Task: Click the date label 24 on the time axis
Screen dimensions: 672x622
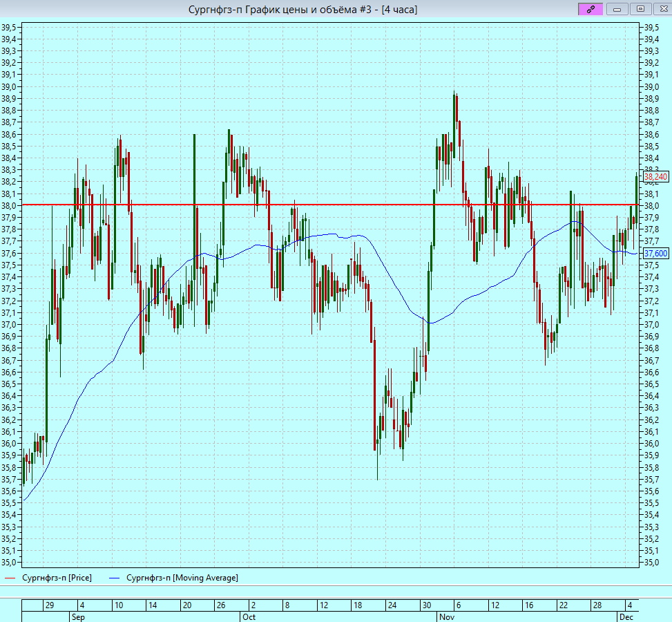Action: [x=392, y=605]
